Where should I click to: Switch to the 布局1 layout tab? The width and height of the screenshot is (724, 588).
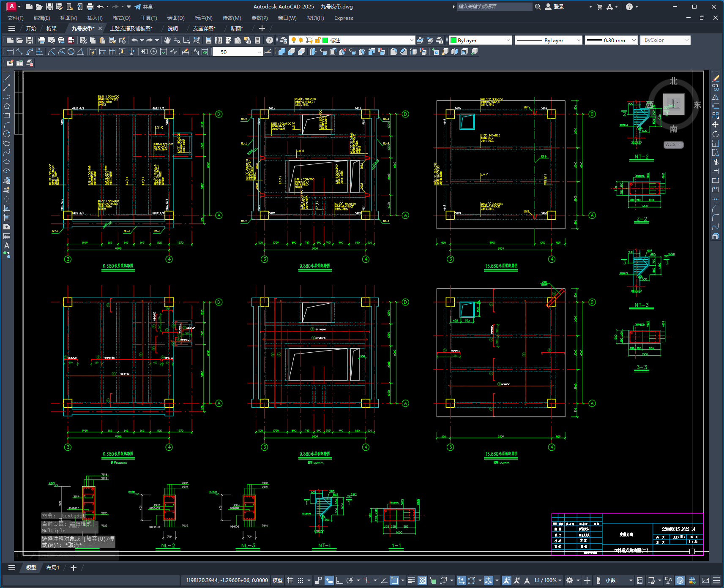53,567
